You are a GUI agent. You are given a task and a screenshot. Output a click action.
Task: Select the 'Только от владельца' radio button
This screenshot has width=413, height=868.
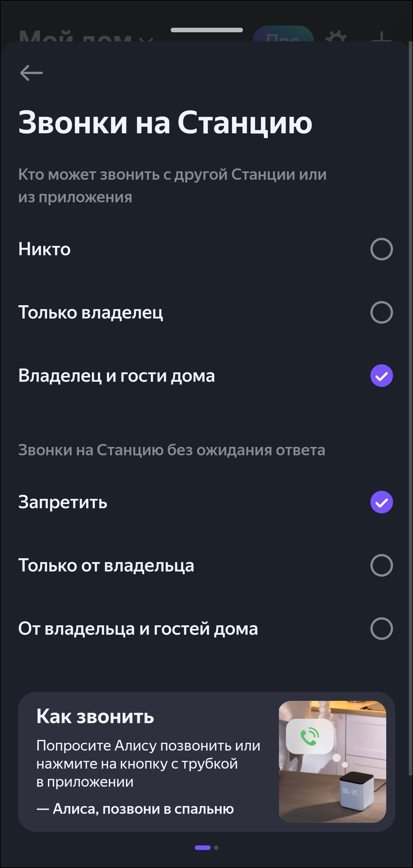point(381,565)
